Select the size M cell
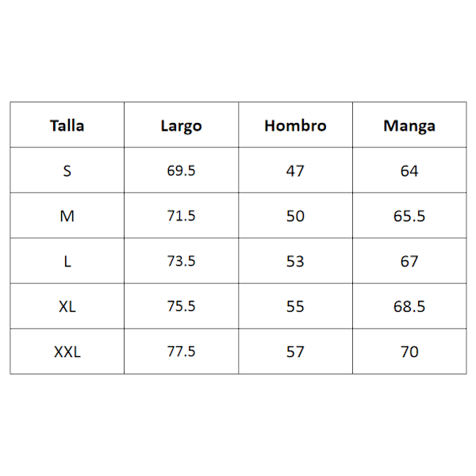476x476 pixels. (x=67, y=216)
